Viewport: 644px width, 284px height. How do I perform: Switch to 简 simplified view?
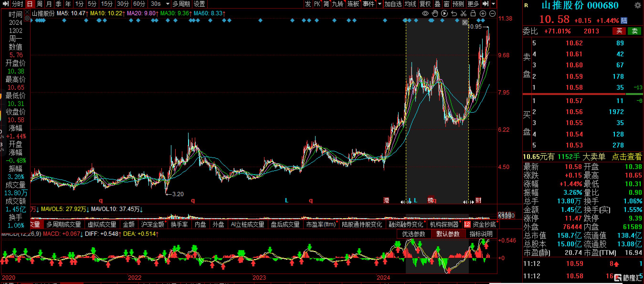[326, 4]
